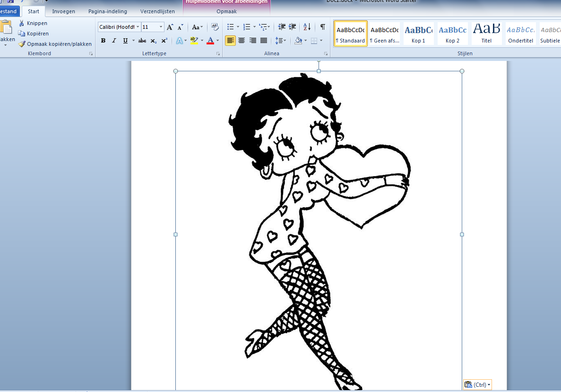Click the shading paint bucket icon
561x392 pixels.
[x=298, y=41]
